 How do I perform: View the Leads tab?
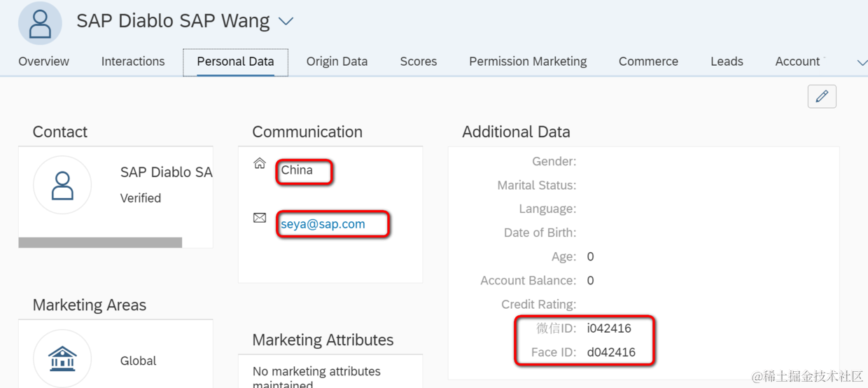[x=727, y=62]
